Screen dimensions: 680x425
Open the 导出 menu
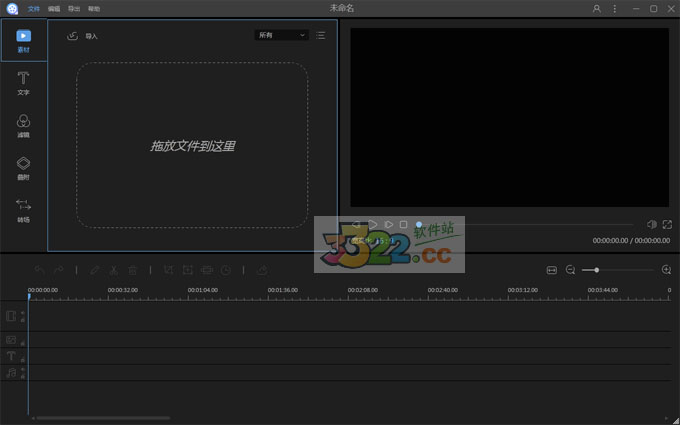[74, 9]
